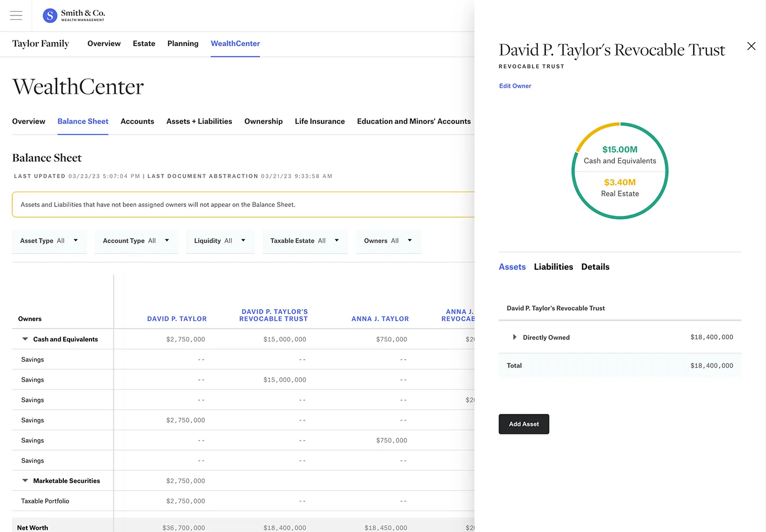Click the David P. Taylor column header
Screen dimensions: 766x532
click(x=177, y=319)
